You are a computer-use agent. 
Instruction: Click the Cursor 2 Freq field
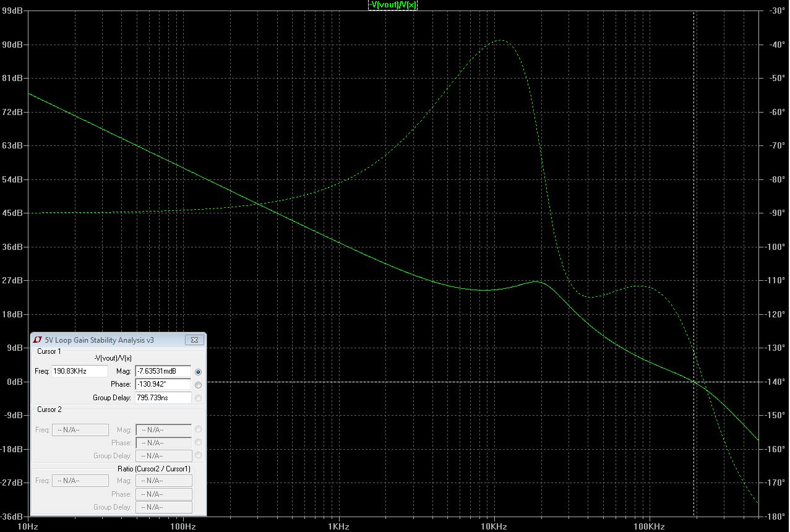(80, 430)
